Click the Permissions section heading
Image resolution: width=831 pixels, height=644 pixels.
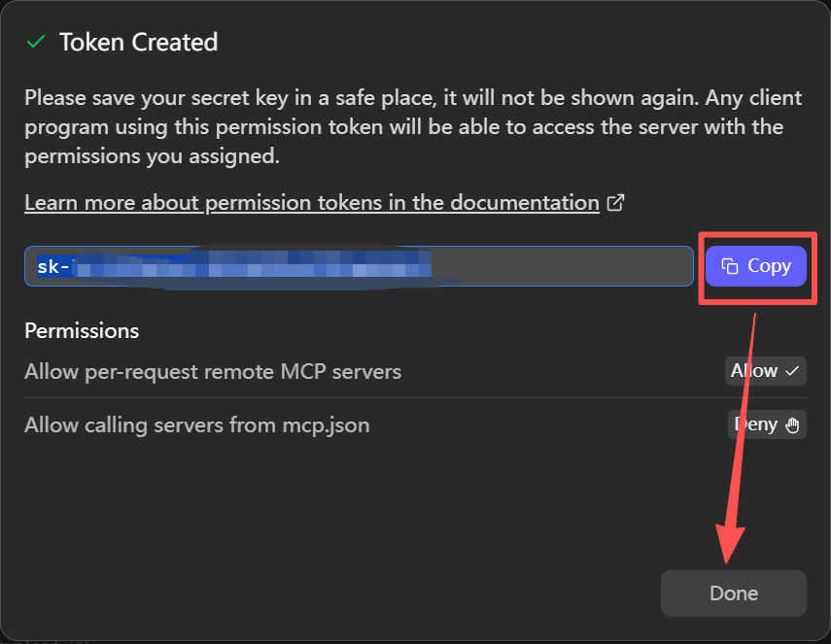82,331
